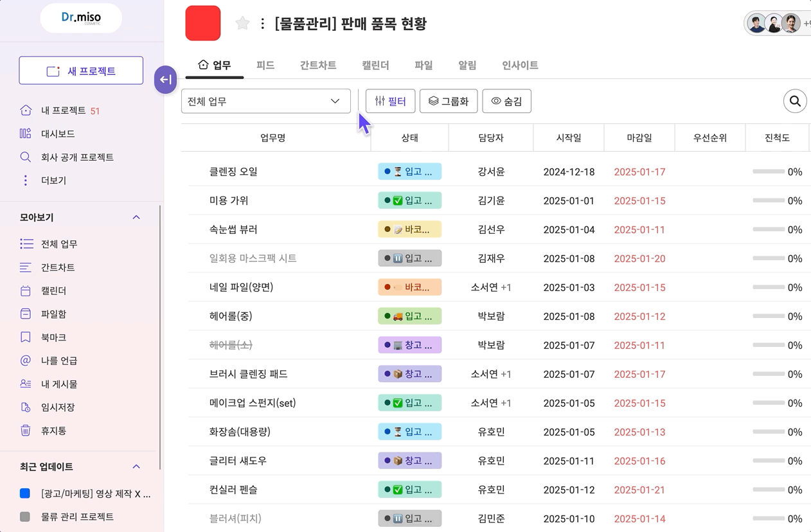Open status dropdown for 속눈썹 뷰러
811x532 pixels.
pos(409,229)
